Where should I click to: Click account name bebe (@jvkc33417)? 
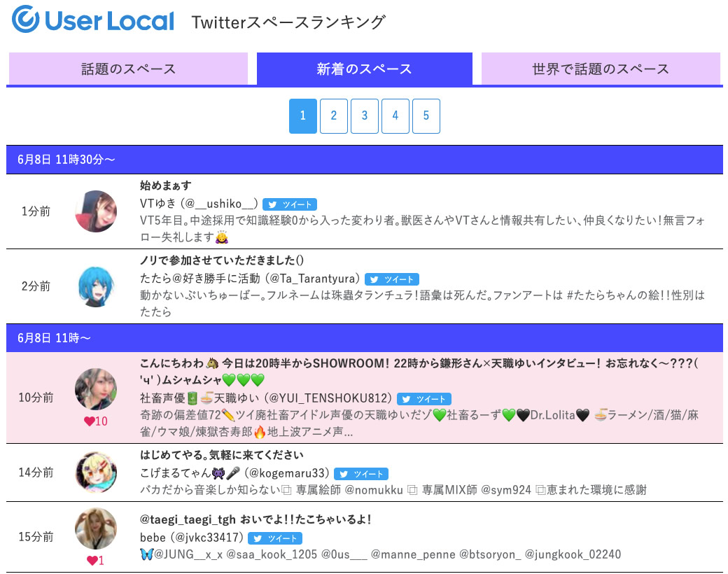(x=192, y=538)
